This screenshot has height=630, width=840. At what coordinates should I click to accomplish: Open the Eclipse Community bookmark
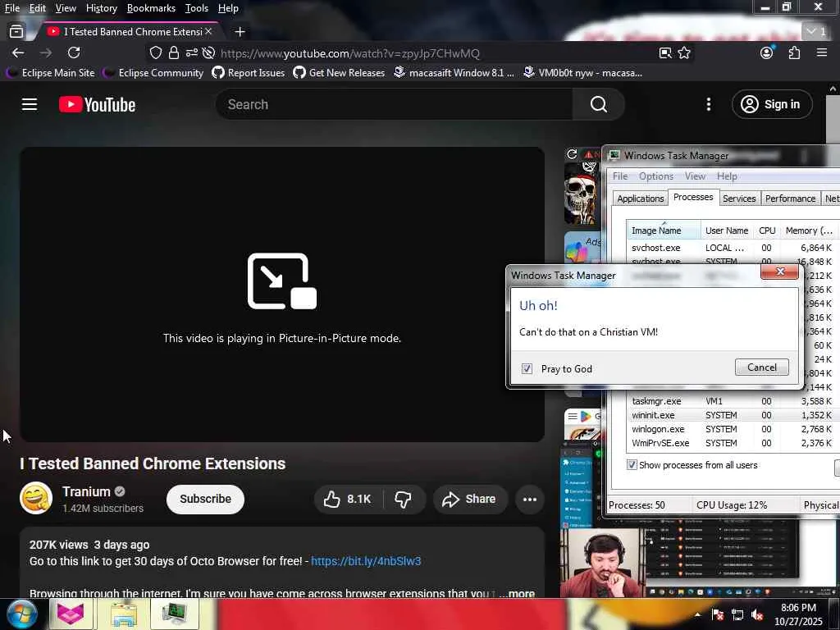point(153,72)
